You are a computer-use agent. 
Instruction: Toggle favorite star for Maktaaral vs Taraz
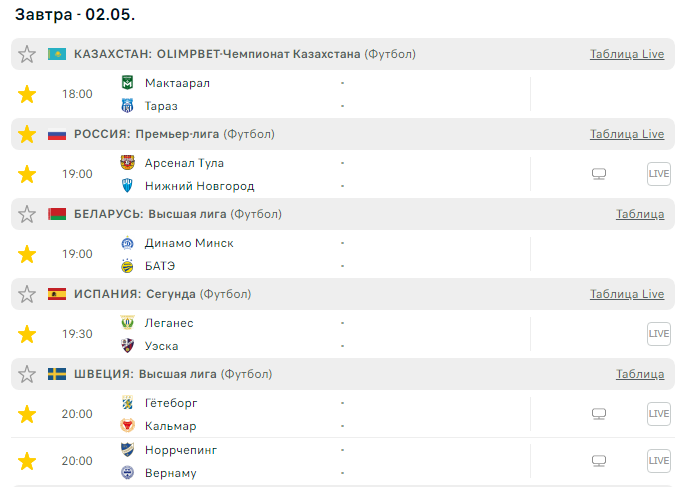[x=27, y=94]
